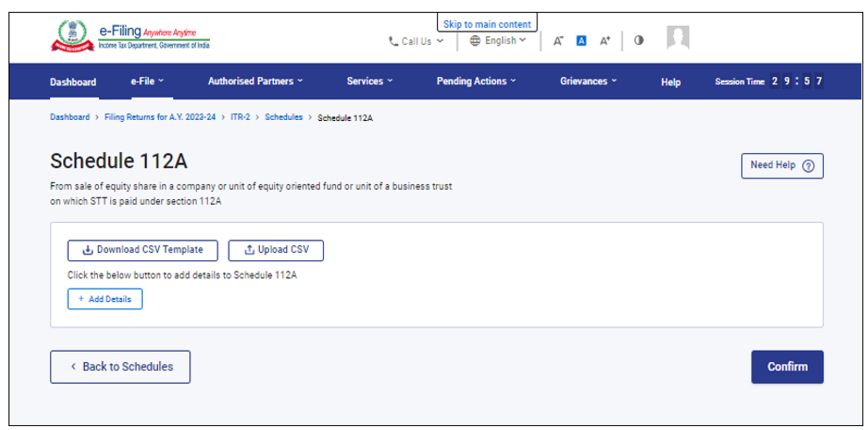
Task: Open the Grievances menu
Action: [588, 81]
